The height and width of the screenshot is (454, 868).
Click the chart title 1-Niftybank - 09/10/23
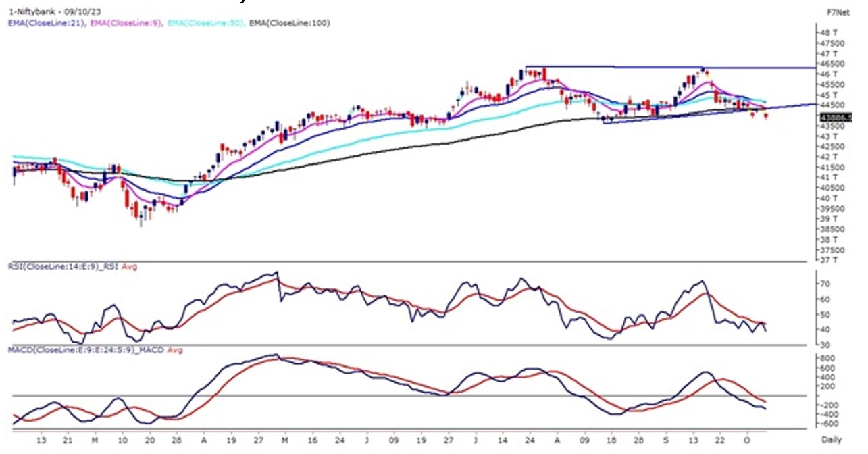point(54,12)
